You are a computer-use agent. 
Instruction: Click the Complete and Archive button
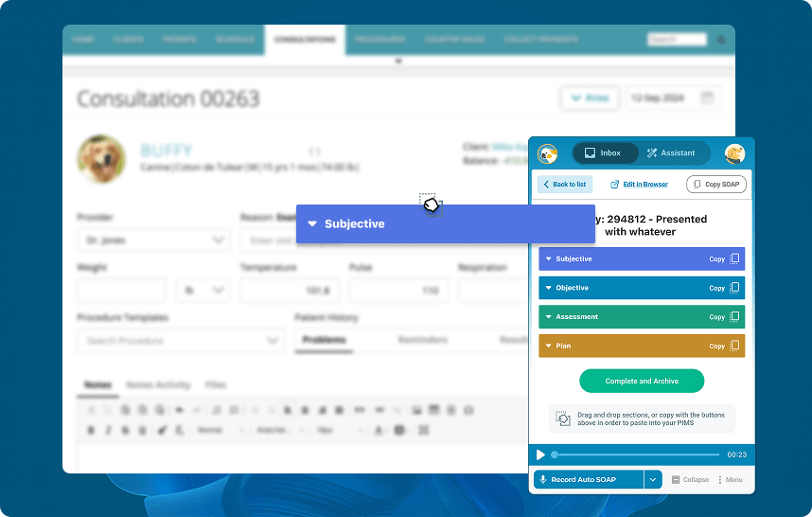[641, 381]
